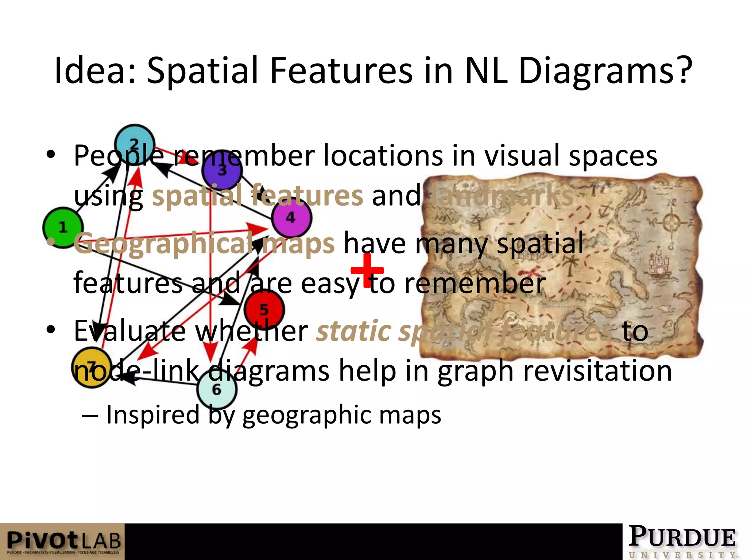The width and height of the screenshot is (747, 560).
Task: Click the magenta node labeled 4
Action: (x=291, y=218)
